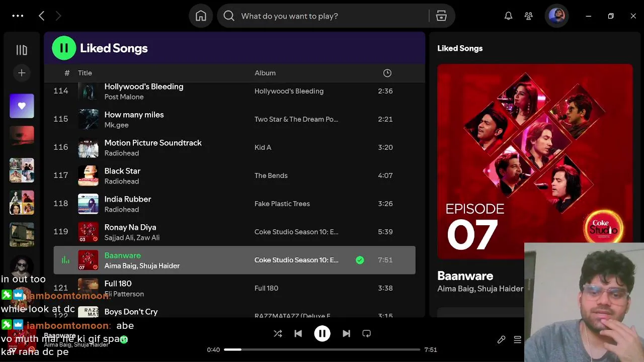Create a playlist with plus icon
This screenshot has width=644, height=362.
22,73
